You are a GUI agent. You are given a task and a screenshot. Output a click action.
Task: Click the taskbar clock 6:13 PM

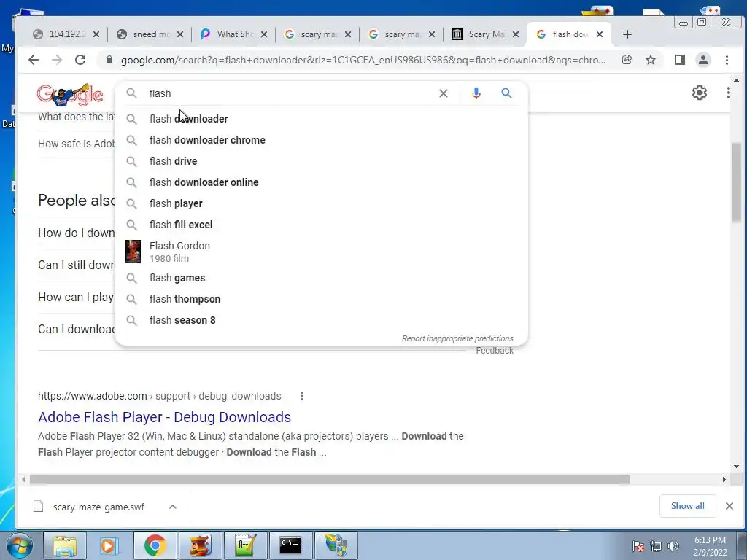[710, 545]
